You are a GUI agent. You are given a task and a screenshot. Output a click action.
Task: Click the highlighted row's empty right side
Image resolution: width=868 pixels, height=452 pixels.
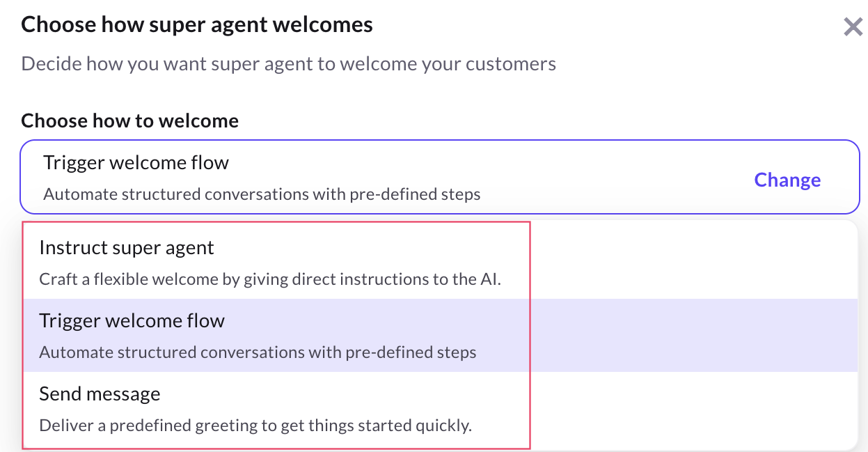689,336
